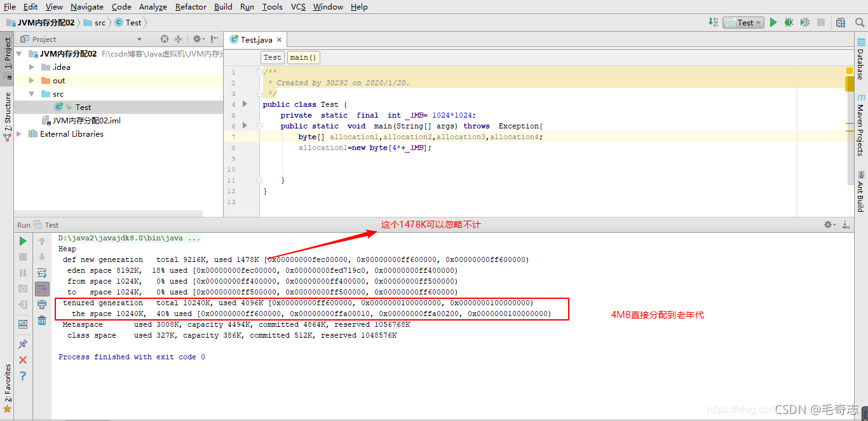Hide the Project tool window
Screen dimensions: 868x421
215,39
